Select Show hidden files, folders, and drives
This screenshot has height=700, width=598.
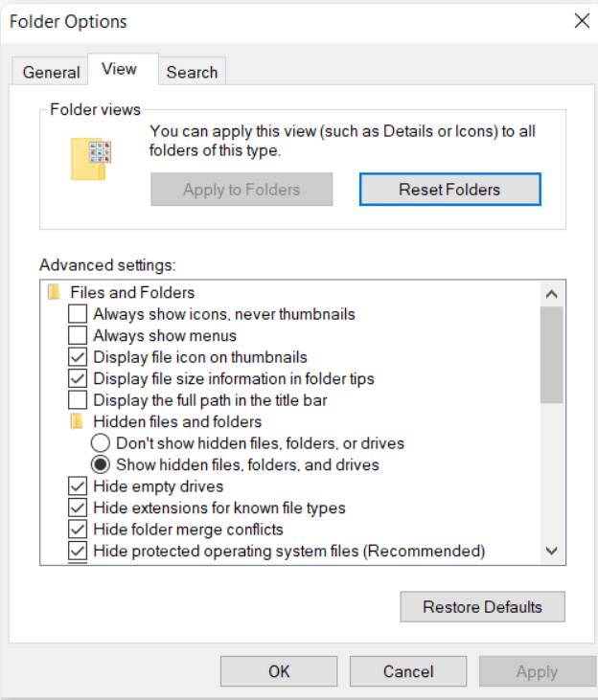[100, 464]
